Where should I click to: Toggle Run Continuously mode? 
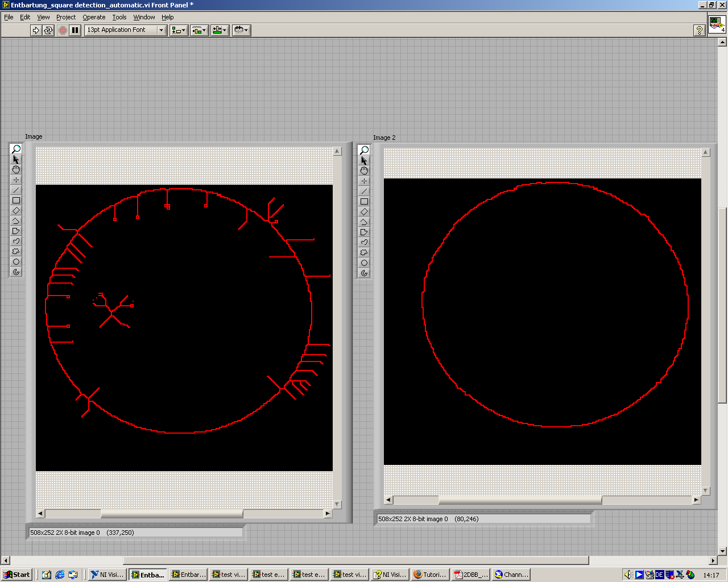(48, 30)
